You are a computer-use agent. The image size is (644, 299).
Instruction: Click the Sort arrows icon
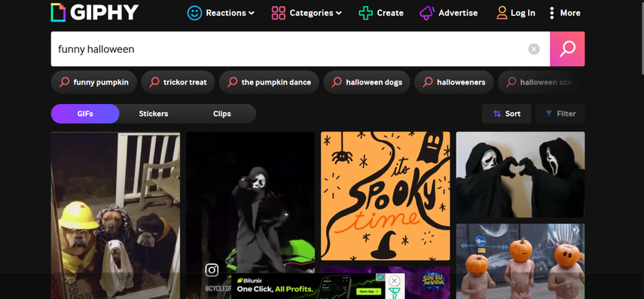pos(497,114)
